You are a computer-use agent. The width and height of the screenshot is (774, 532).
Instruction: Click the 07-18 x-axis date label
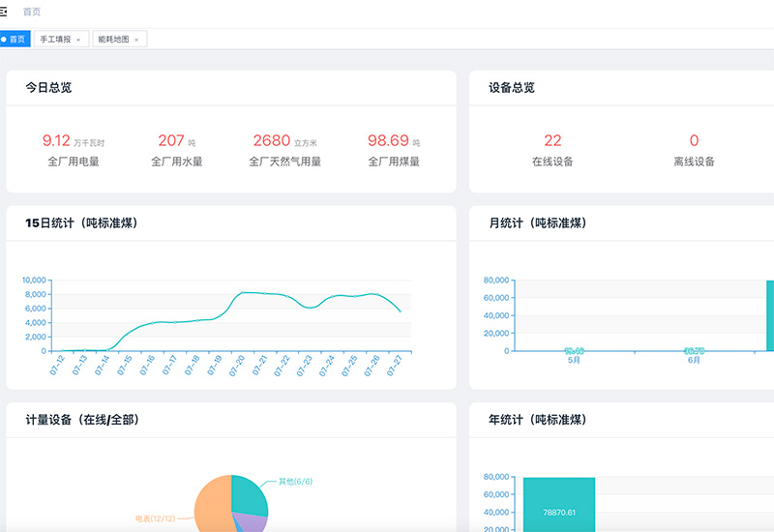[x=192, y=366]
